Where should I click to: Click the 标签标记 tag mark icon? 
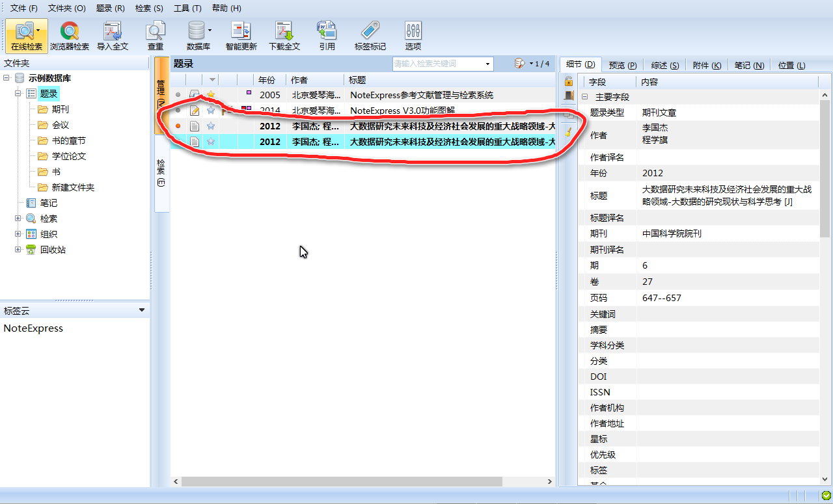tap(370, 31)
